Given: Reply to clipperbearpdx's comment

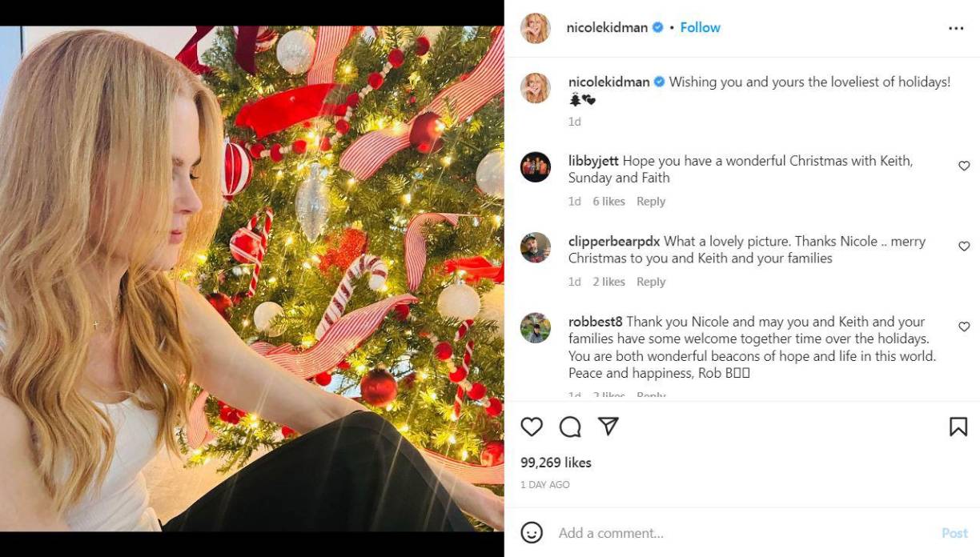Looking at the screenshot, I should click(651, 281).
